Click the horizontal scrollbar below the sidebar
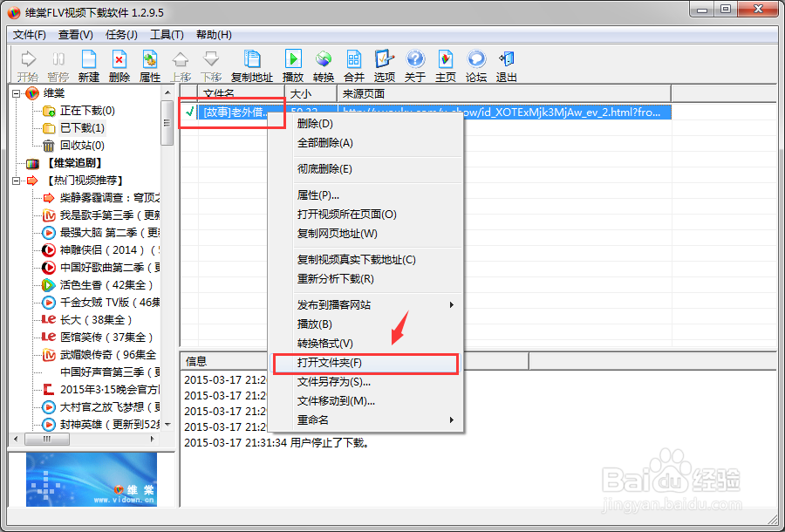 47,439
